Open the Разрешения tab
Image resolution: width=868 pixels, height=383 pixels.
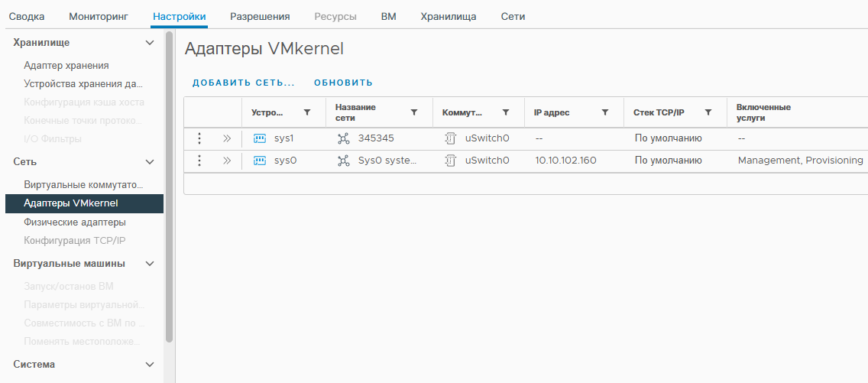click(260, 17)
